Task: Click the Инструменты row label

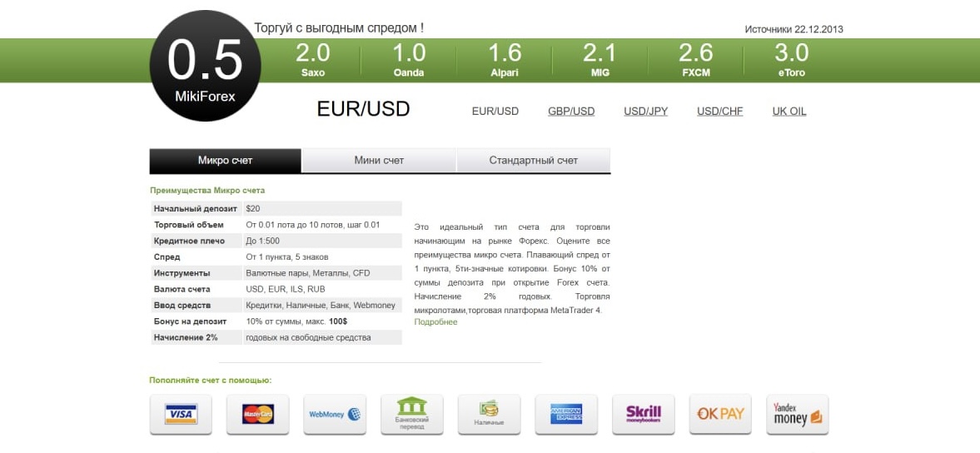Action: 182,273
